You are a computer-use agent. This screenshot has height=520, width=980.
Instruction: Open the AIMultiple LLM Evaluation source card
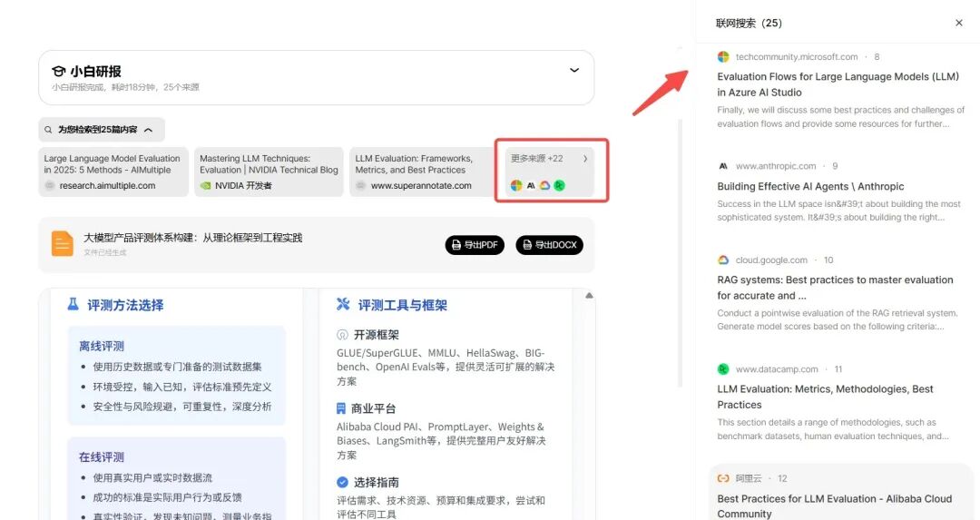(113, 172)
